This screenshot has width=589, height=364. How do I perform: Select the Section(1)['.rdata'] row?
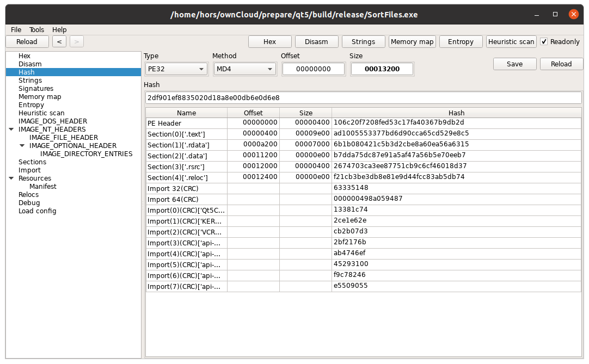(x=363, y=145)
